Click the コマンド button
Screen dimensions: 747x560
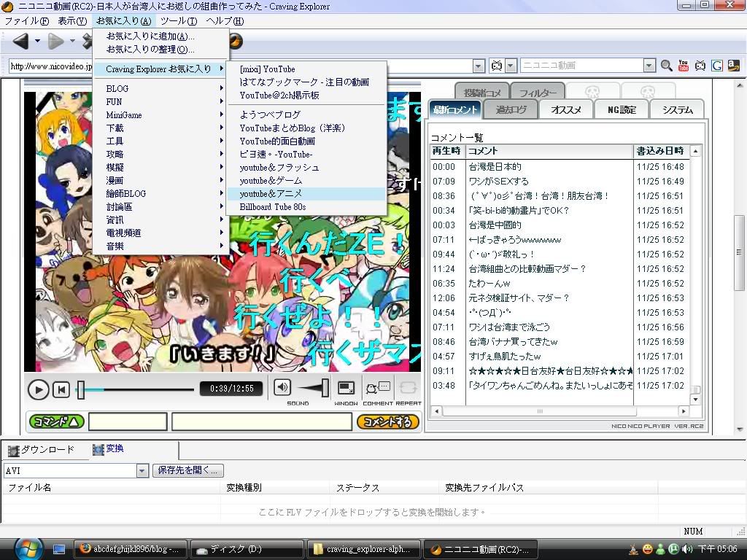click(57, 421)
